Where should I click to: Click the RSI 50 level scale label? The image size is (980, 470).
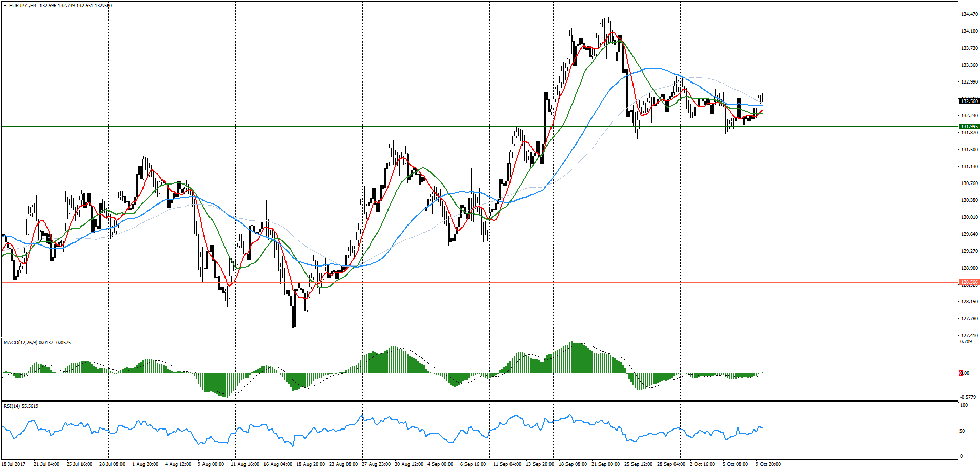(x=963, y=431)
